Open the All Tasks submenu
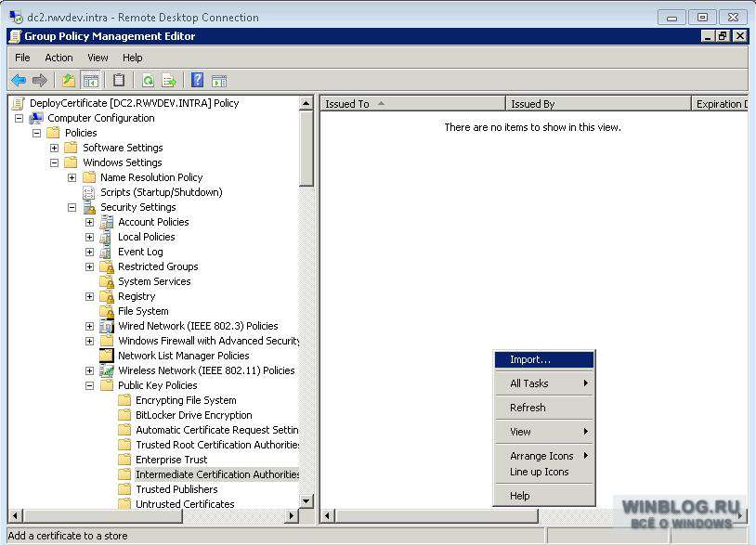Image resolution: width=756 pixels, height=545 pixels. click(x=544, y=383)
